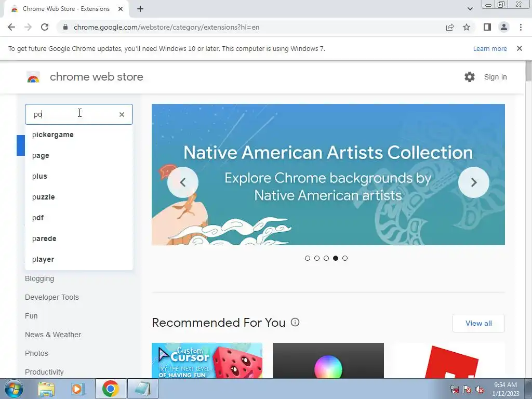Open the browser side panel
The width and height of the screenshot is (532, 399).
pyautogui.click(x=487, y=27)
